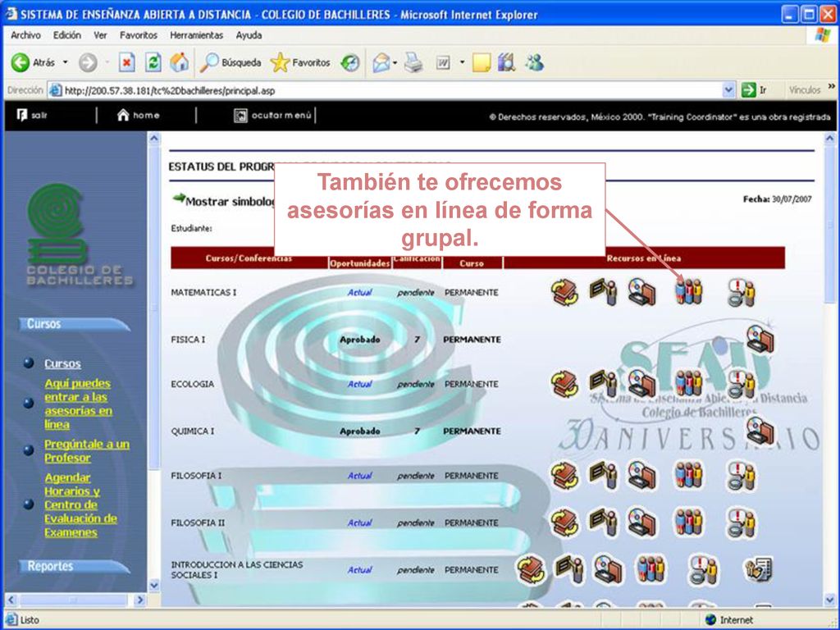Open the Cursos sidebar link

pyautogui.click(x=62, y=363)
